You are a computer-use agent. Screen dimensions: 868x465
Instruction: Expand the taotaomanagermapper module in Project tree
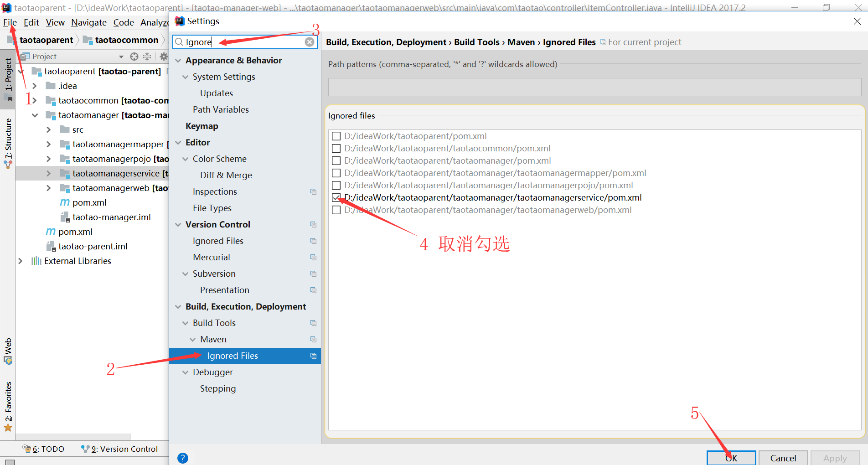point(49,144)
